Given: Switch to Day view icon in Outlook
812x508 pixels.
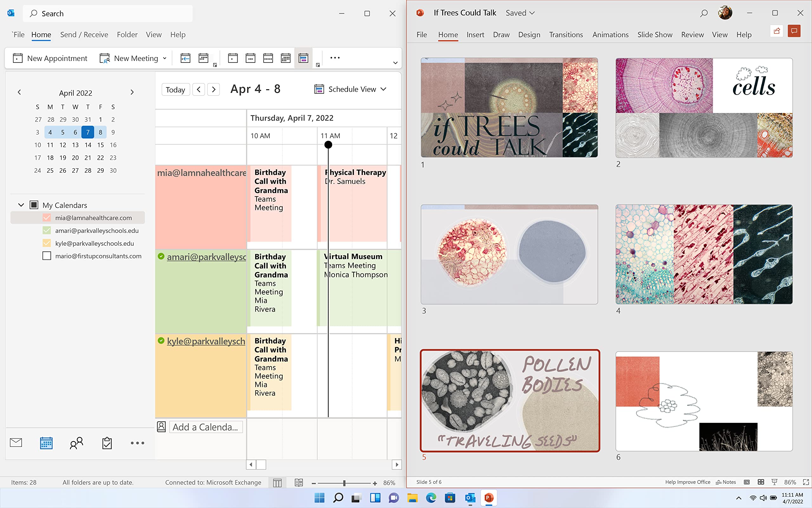Looking at the screenshot, I should (x=232, y=58).
